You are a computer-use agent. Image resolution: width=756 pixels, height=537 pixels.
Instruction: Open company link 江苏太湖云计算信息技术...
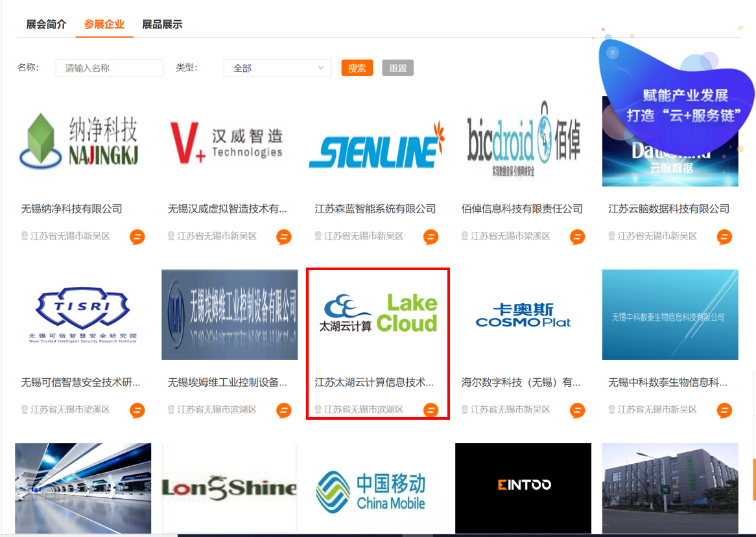click(374, 382)
